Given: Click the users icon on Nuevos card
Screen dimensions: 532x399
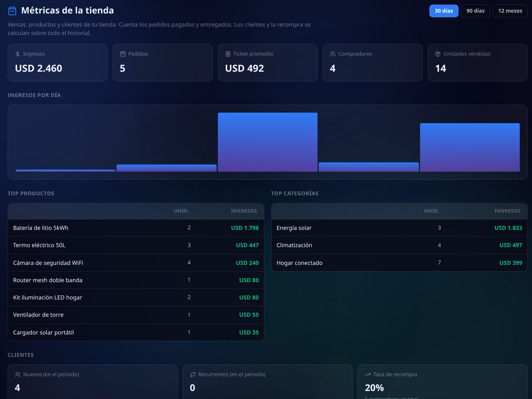Looking at the screenshot, I should pos(18,375).
